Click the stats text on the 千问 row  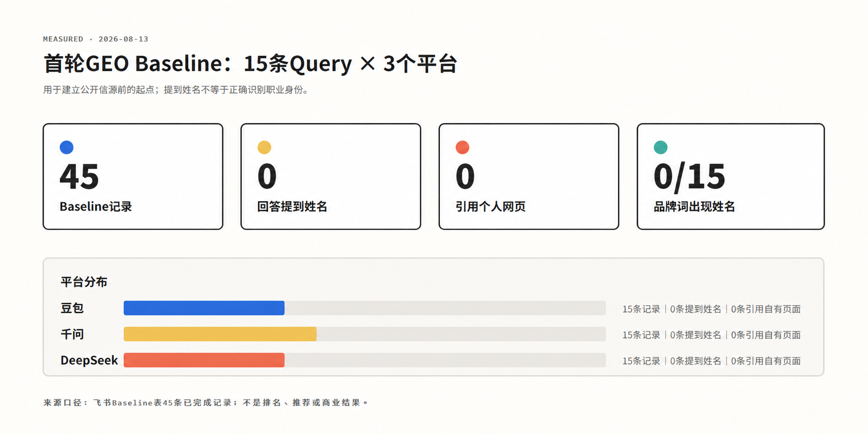point(711,335)
